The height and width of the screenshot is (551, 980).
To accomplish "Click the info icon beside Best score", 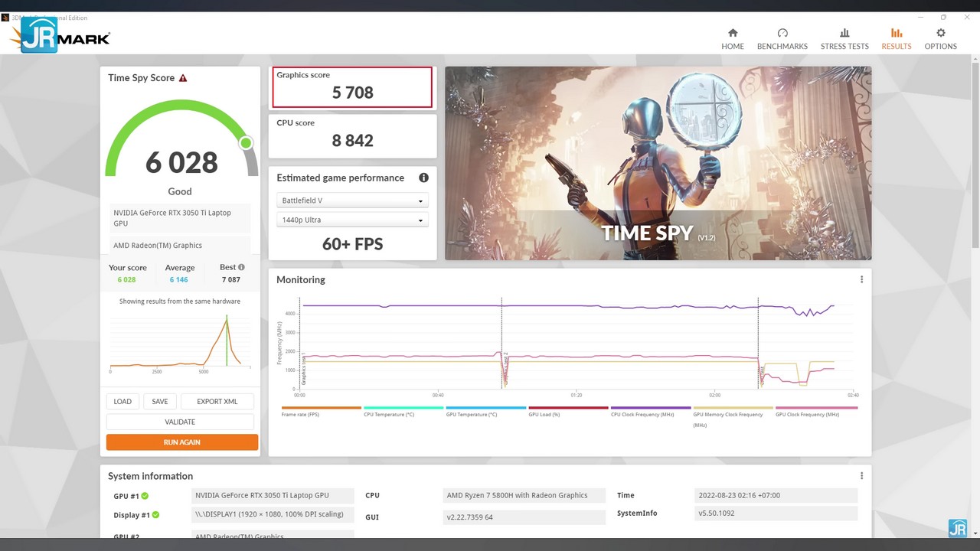I will click(241, 267).
